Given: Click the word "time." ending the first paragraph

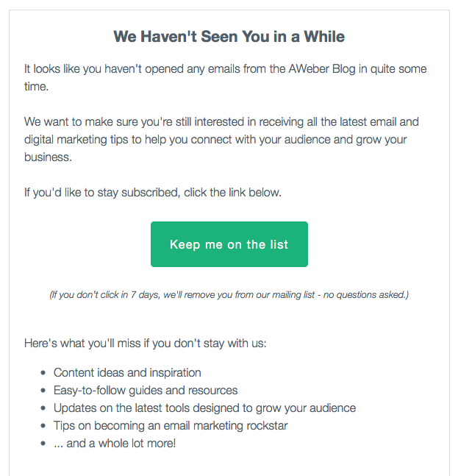Looking at the screenshot, I should (x=37, y=86).
